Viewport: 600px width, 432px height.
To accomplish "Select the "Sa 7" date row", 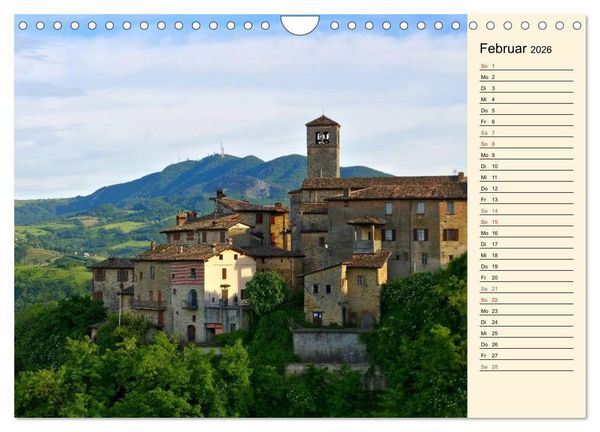I will coord(527,133).
